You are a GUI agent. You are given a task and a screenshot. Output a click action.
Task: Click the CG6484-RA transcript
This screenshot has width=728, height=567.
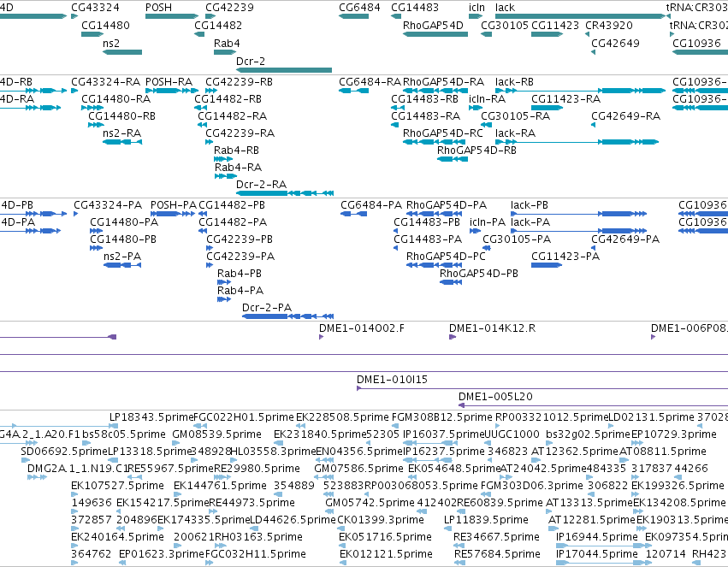[x=353, y=91]
